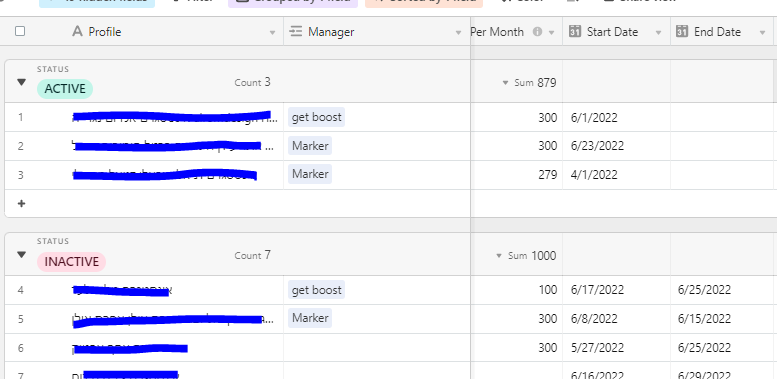The image size is (777, 379).
Task: Click the 4/1/2022 start date cell
Action: click(616, 175)
